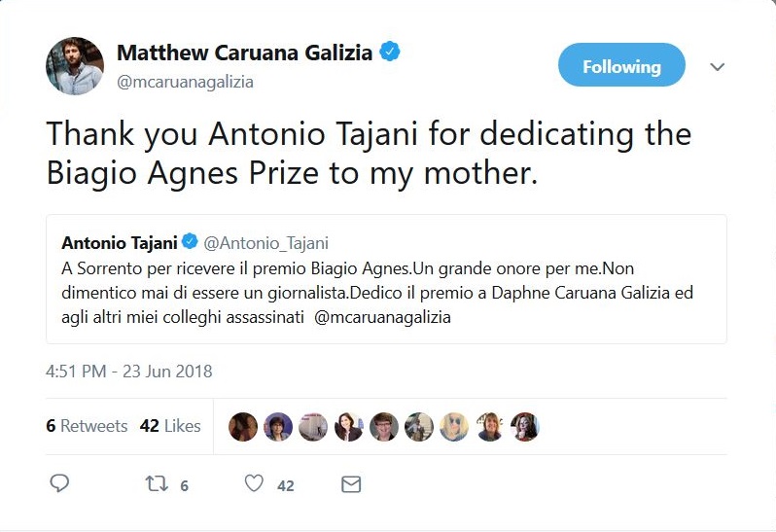Click the last liker avatar in the row
The height and width of the screenshot is (532, 776).
[525, 426]
